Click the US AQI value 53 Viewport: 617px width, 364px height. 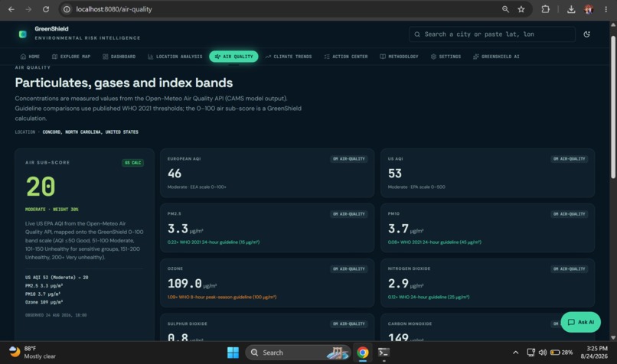[395, 174]
